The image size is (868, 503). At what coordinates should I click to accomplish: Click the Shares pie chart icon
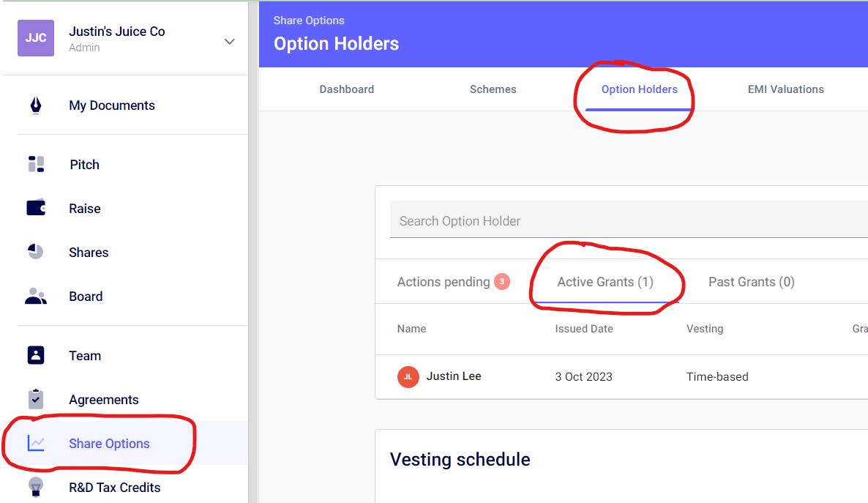click(x=36, y=252)
